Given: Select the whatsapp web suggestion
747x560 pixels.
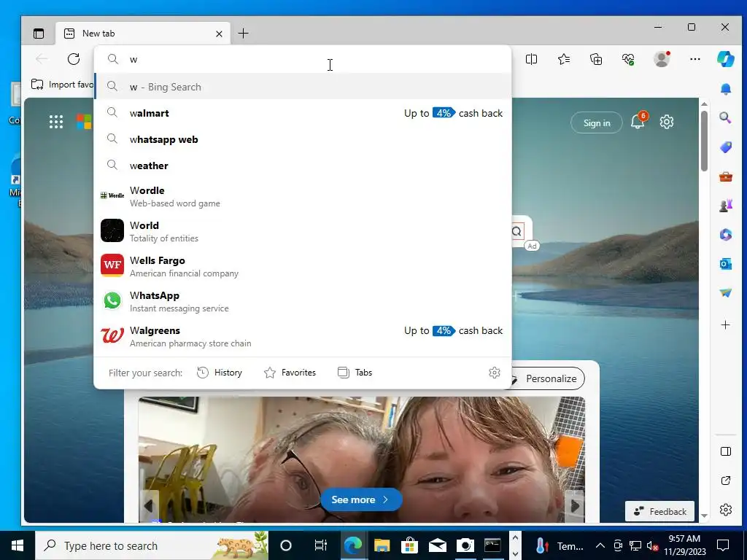Looking at the screenshot, I should pos(303,139).
